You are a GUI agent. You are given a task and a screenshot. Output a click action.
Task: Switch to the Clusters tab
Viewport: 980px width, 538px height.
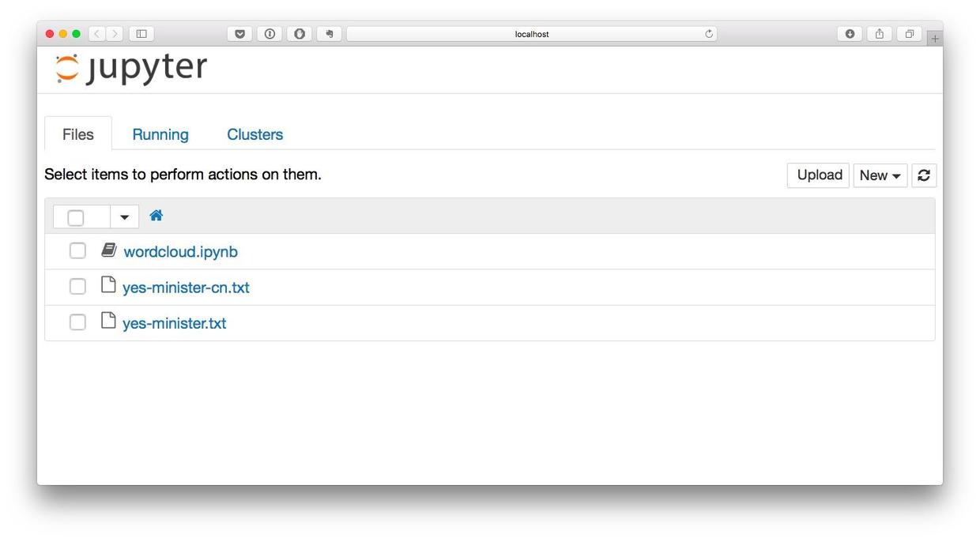(254, 134)
